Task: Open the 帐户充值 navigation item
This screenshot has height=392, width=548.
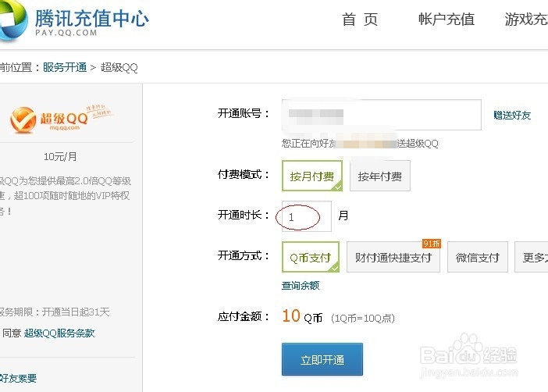Action: 447,20
